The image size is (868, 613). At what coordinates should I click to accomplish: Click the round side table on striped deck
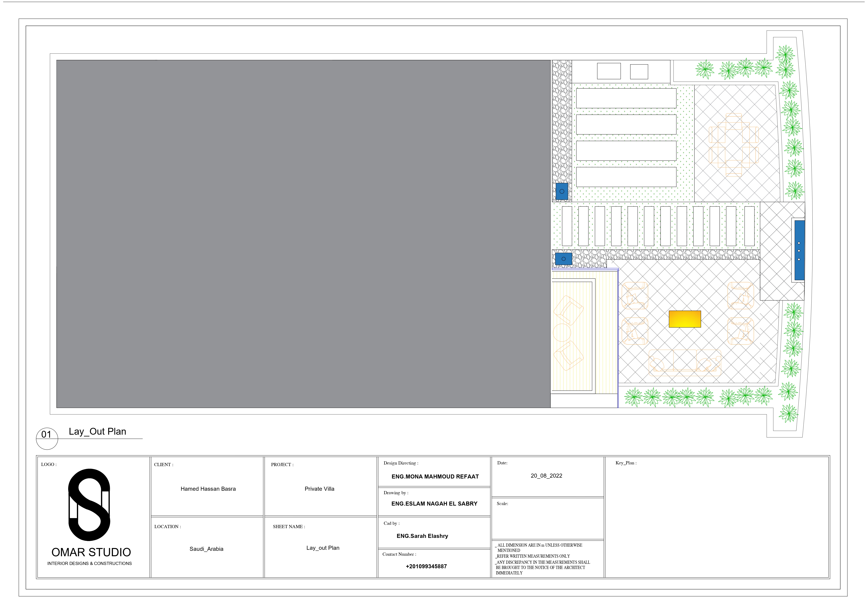click(562, 333)
